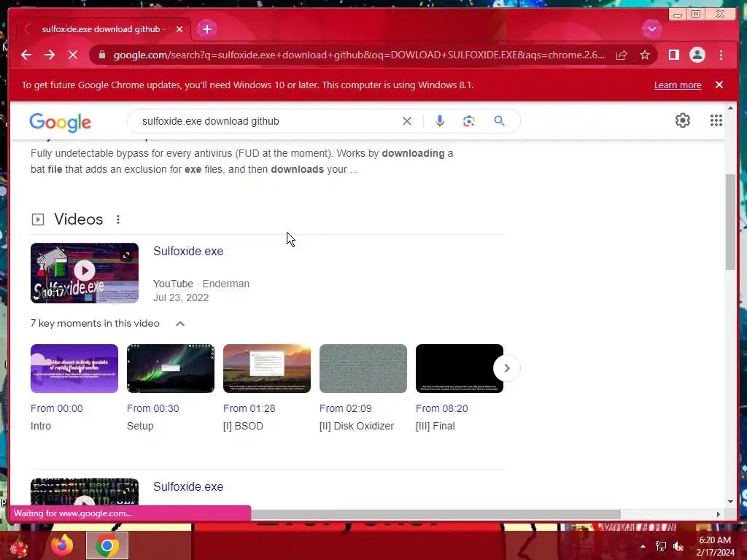Play the Sulfoxide.exe 10:17 video thumbnail
Image resolution: width=747 pixels, height=560 pixels.
click(85, 273)
